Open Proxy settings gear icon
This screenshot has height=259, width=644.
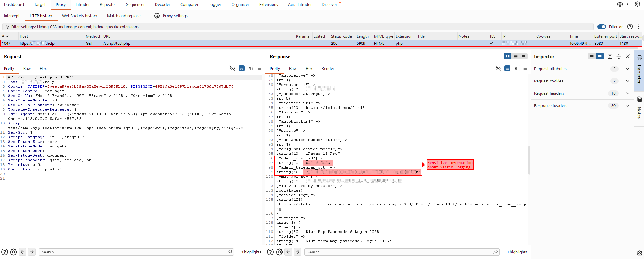[157, 16]
